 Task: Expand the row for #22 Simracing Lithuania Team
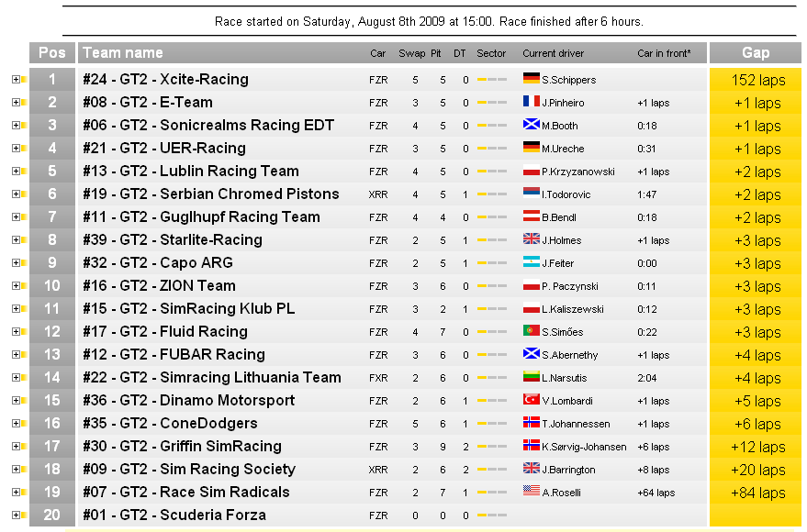pos(16,378)
